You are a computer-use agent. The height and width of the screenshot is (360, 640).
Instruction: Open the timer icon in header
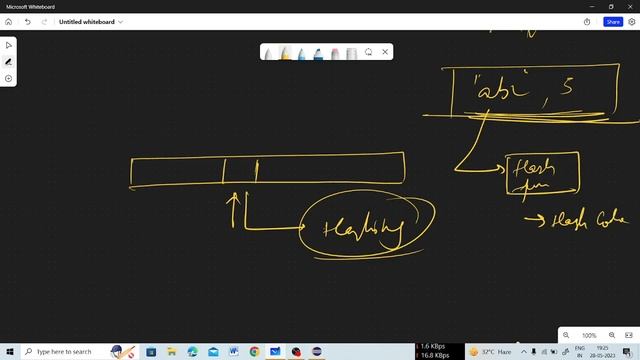click(x=587, y=22)
